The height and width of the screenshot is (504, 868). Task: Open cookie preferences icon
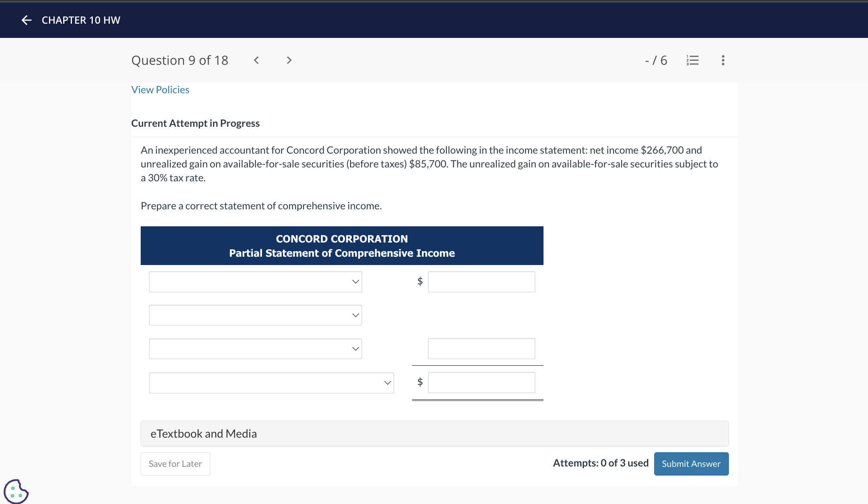(x=16, y=491)
